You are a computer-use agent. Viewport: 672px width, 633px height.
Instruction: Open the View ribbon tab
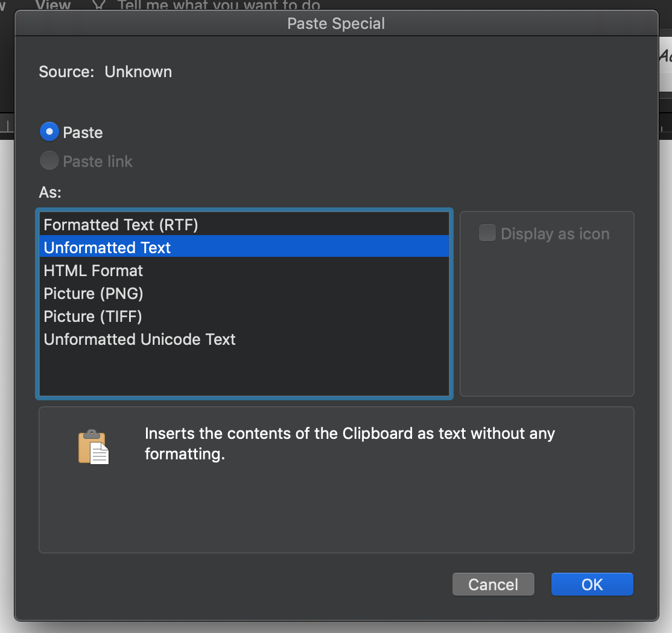(53, 5)
